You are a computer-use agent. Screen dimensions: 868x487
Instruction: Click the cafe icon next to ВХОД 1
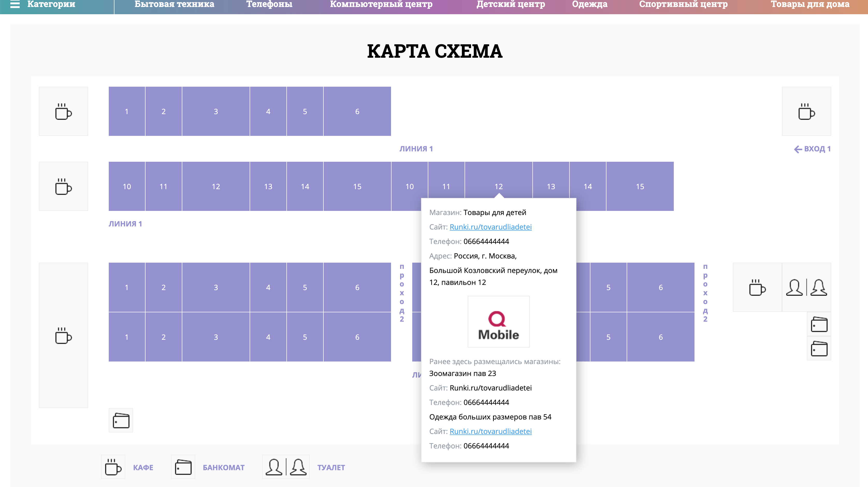806,111
